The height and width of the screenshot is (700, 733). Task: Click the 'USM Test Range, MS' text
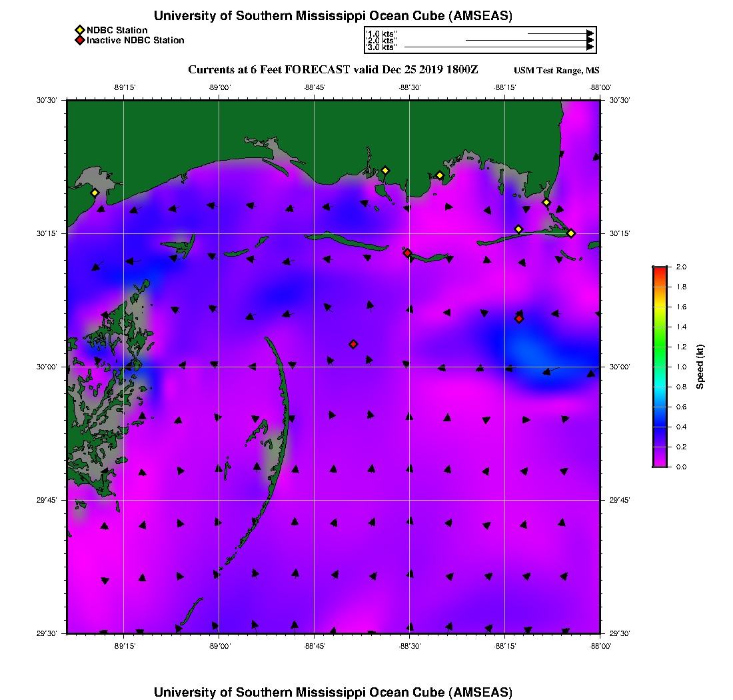coord(556,71)
